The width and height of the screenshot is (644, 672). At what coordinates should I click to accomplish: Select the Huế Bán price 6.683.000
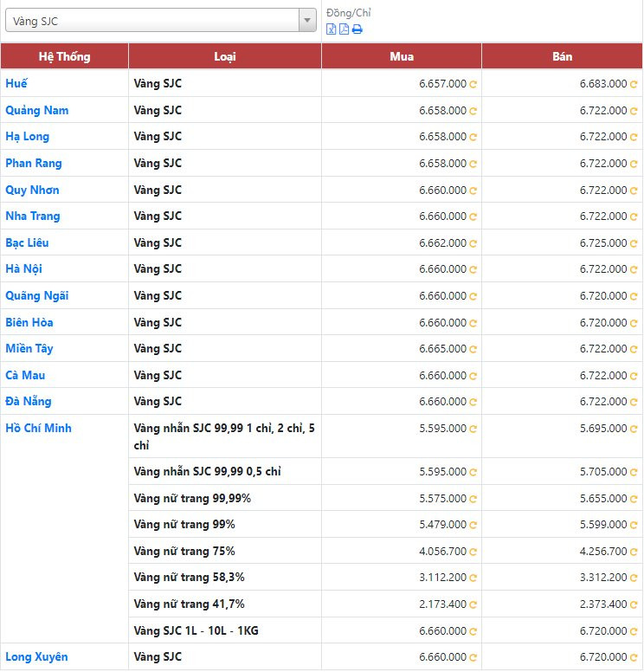[603, 84]
